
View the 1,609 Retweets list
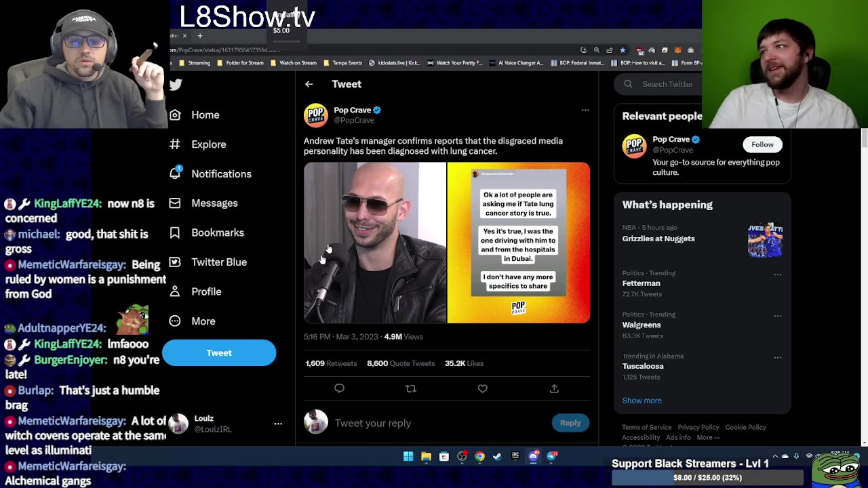click(x=331, y=363)
